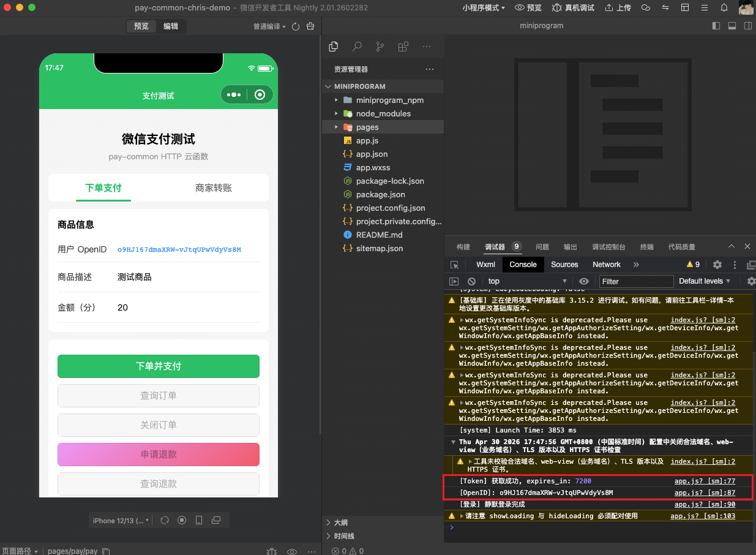Click the stop icon below the simulator

click(182, 520)
